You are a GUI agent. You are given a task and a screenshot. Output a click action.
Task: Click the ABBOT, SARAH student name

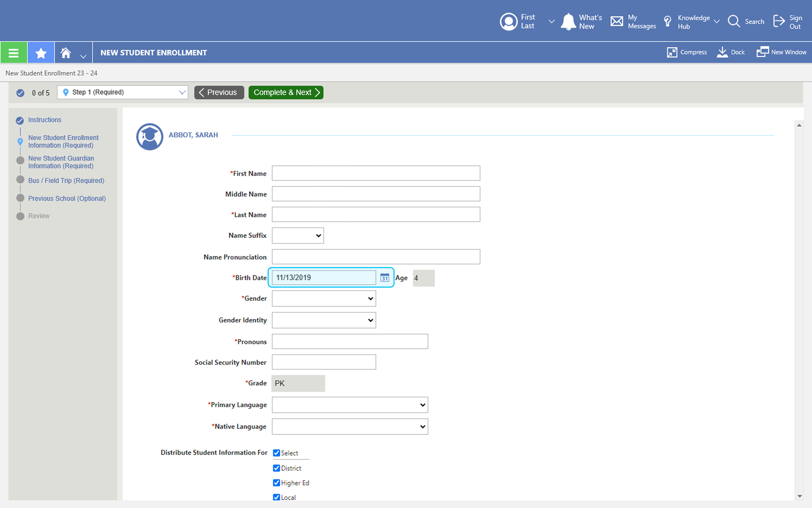pyautogui.click(x=193, y=135)
